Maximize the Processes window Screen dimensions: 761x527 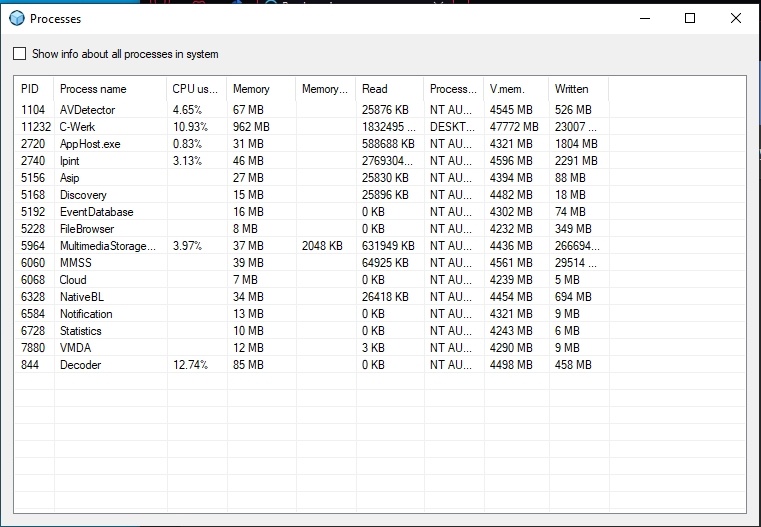(x=689, y=18)
